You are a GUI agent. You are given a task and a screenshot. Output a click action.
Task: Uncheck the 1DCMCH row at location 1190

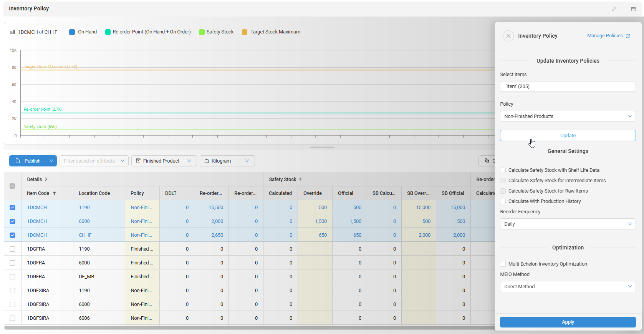pos(12,208)
